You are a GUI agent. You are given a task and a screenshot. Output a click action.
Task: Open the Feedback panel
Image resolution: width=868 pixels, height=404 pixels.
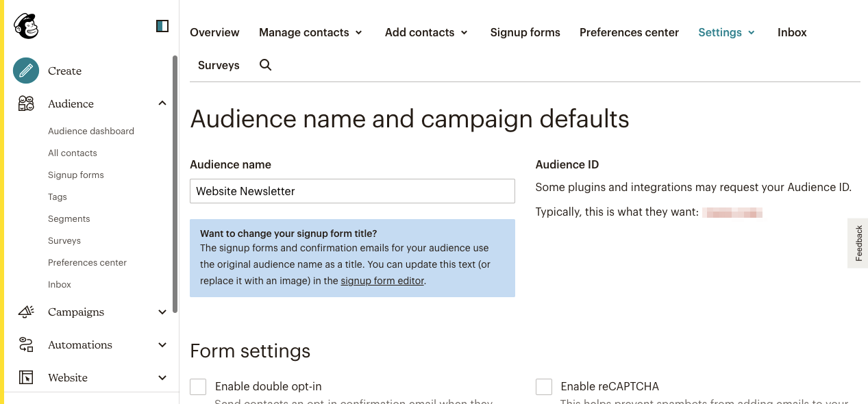(x=858, y=243)
